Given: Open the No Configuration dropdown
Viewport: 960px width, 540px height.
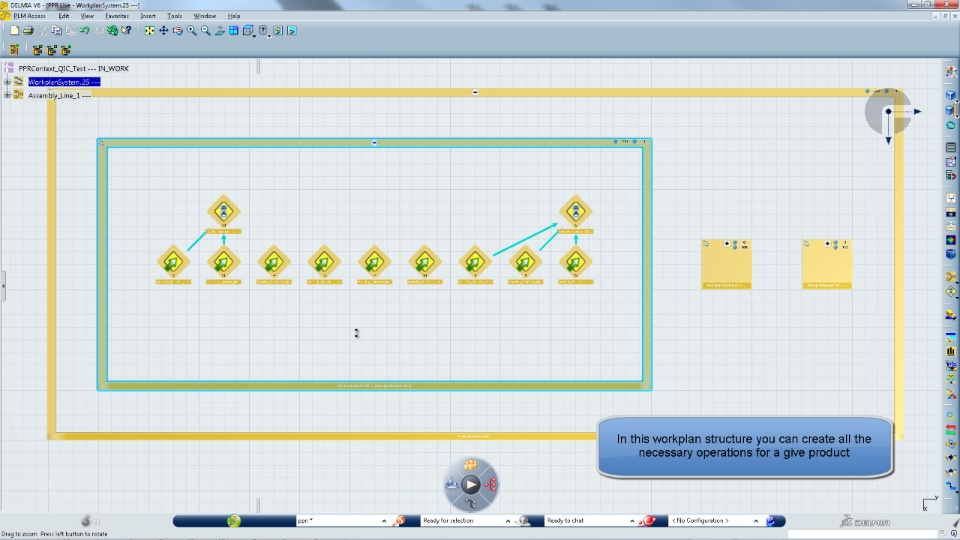Looking at the screenshot, I should pos(756,521).
